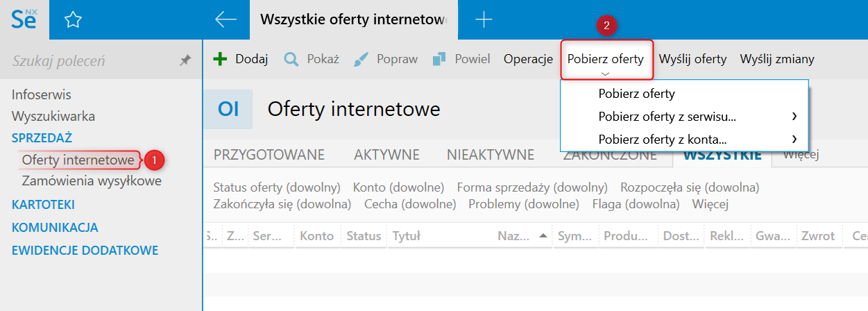Sort by the Tytuł column header
This screenshot has height=311, width=868.
407,236
